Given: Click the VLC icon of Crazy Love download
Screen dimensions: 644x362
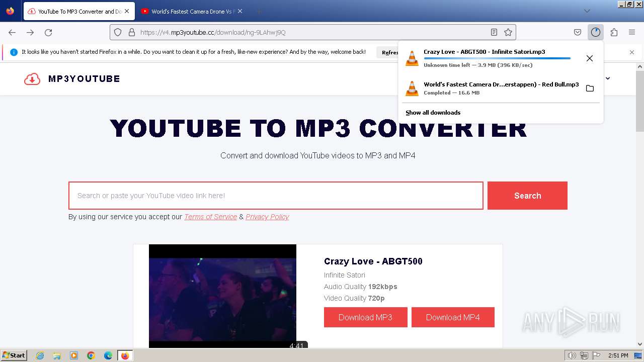Looking at the screenshot, I should coord(412,58).
